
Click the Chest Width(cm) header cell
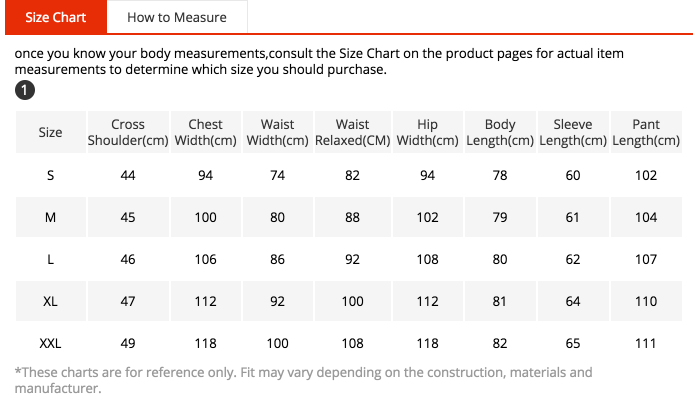[206, 133]
